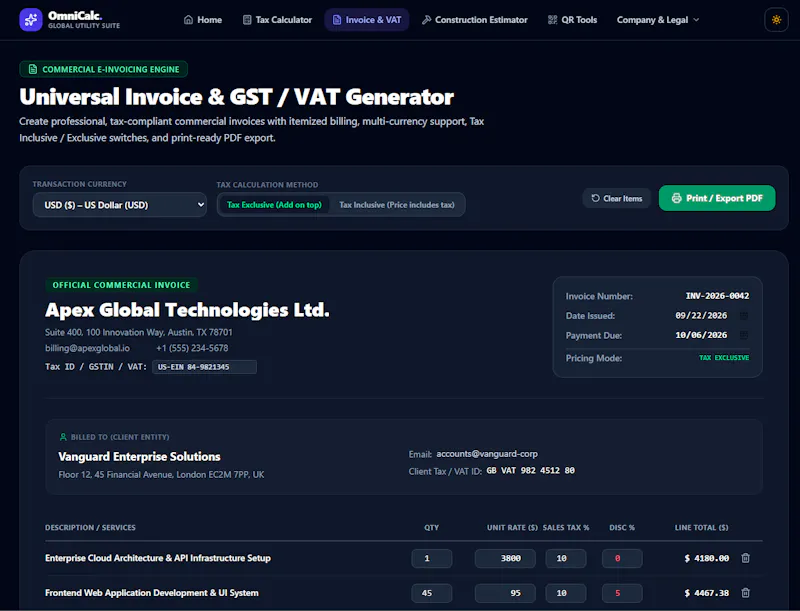Edit client address Floor 12, 45 Financial Avenue
The width and height of the screenshot is (800, 611).
[x=161, y=474]
